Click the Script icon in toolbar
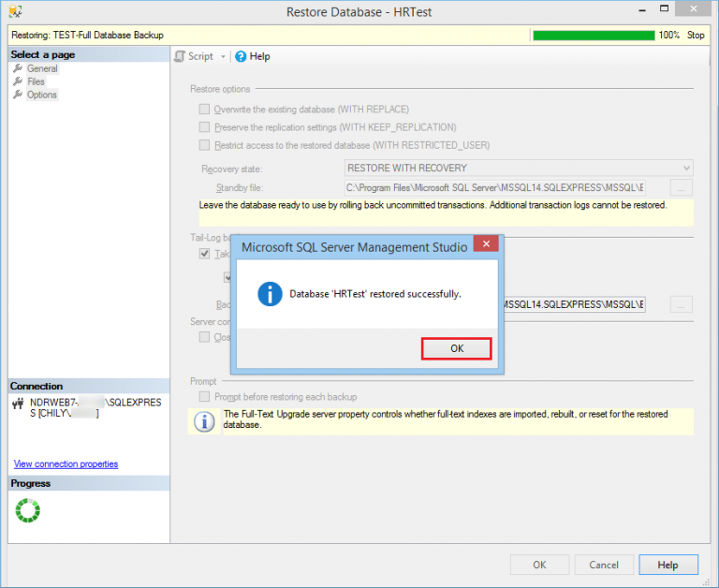Screen dimensions: 719x588 click(180, 57)
